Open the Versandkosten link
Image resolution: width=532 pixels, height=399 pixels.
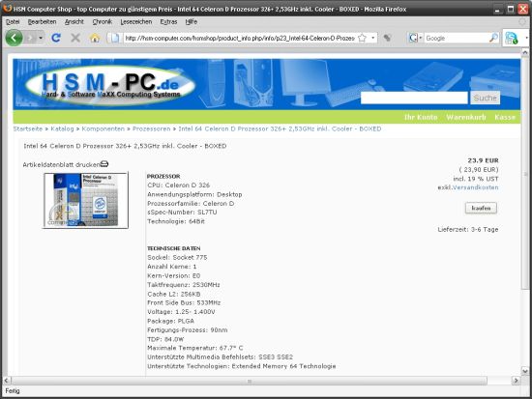point(475,187)
